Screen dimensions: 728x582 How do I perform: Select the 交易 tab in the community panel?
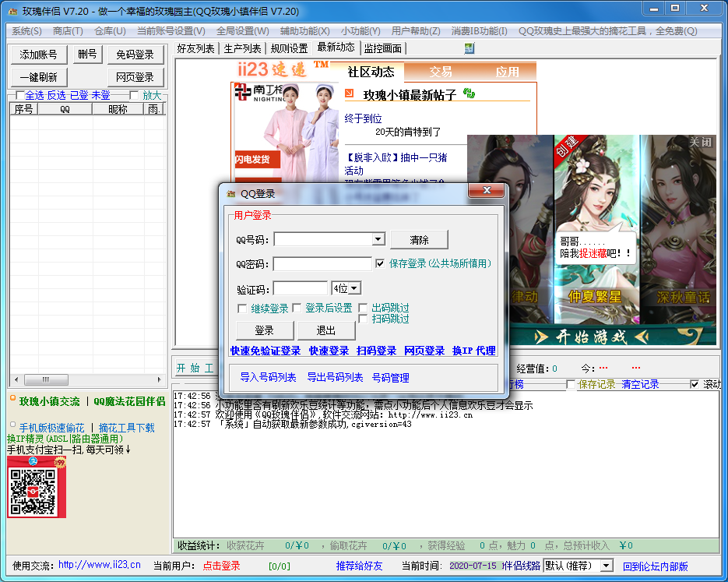440,72
